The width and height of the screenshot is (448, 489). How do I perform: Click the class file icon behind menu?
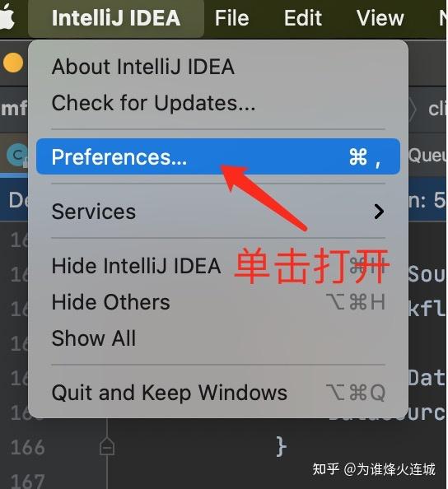[17, 155]
